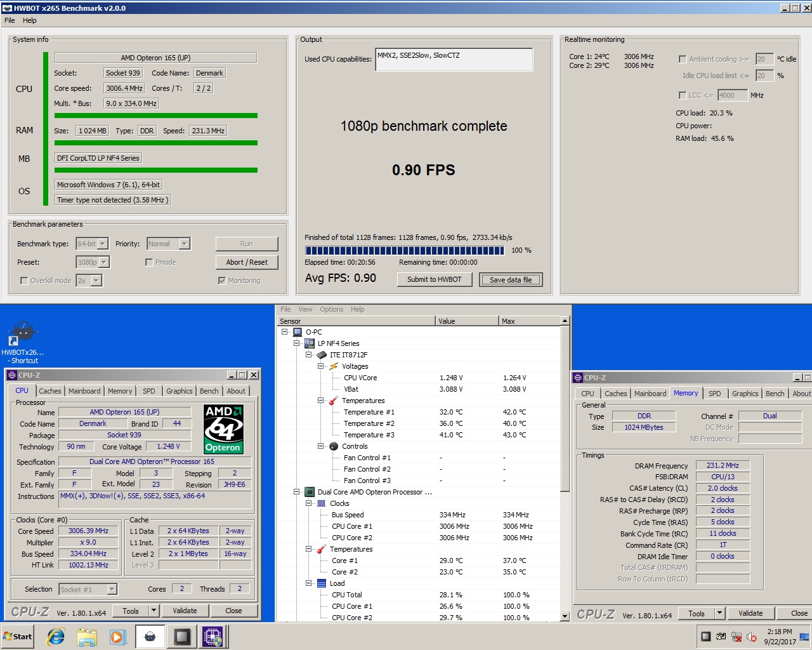Viewport: 812px width, 650px height.
Task: Click volume speaker tray icon
Action: [x=752, y=637]
